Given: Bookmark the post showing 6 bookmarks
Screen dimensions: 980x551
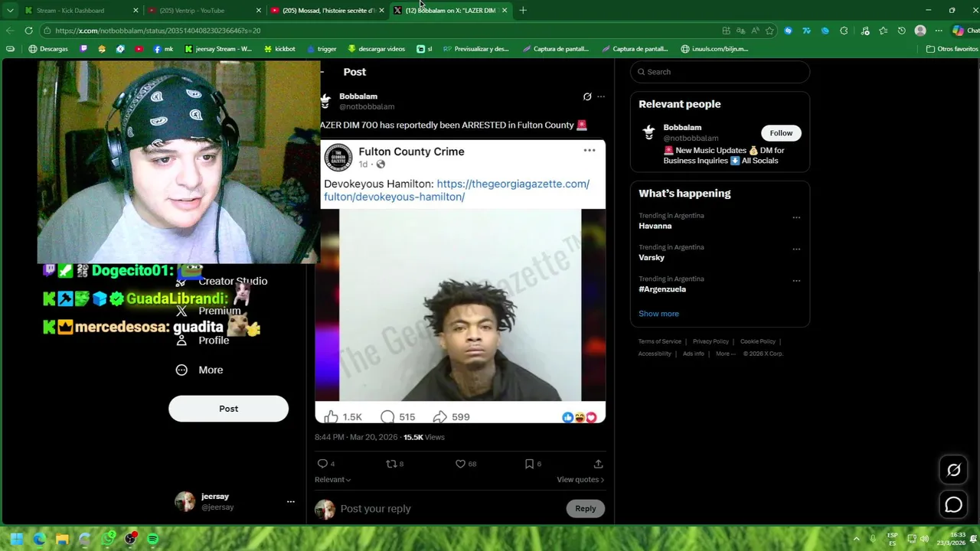Looking at the screenshot, I should [x=529, y=464].
